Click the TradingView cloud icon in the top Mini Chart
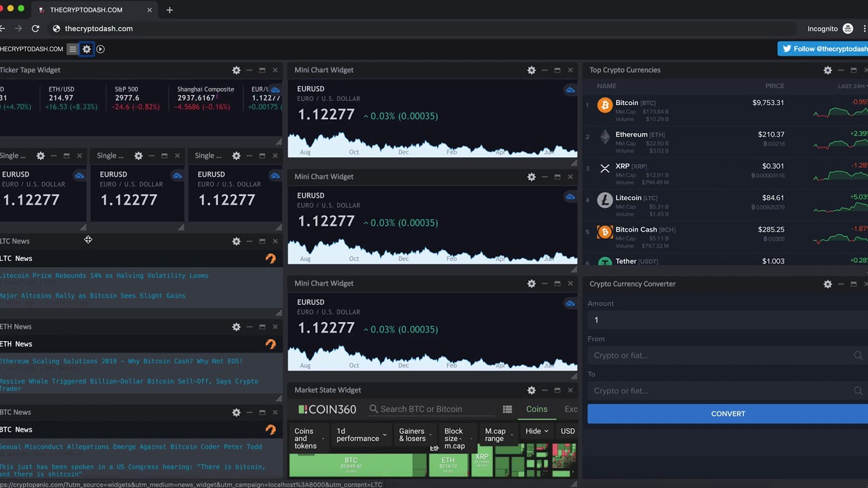Image resolution: width=868 pixels, height=488 pixels. [x=570, y=89]
